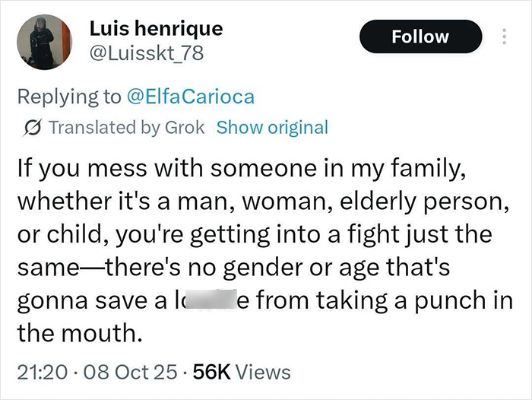This screenshot has height=400, width=532.
Task: Open the @ElfaCarioca mention link
Action: (190, 96)
